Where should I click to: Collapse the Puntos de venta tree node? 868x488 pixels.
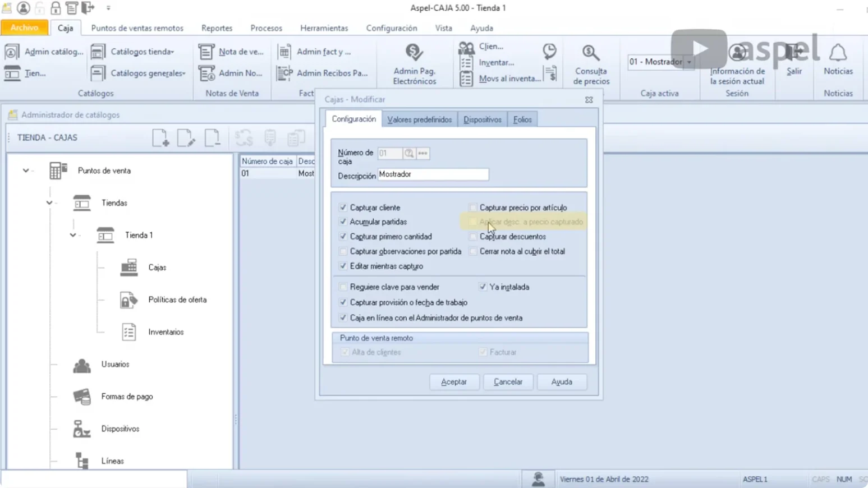tap(26, 171)
